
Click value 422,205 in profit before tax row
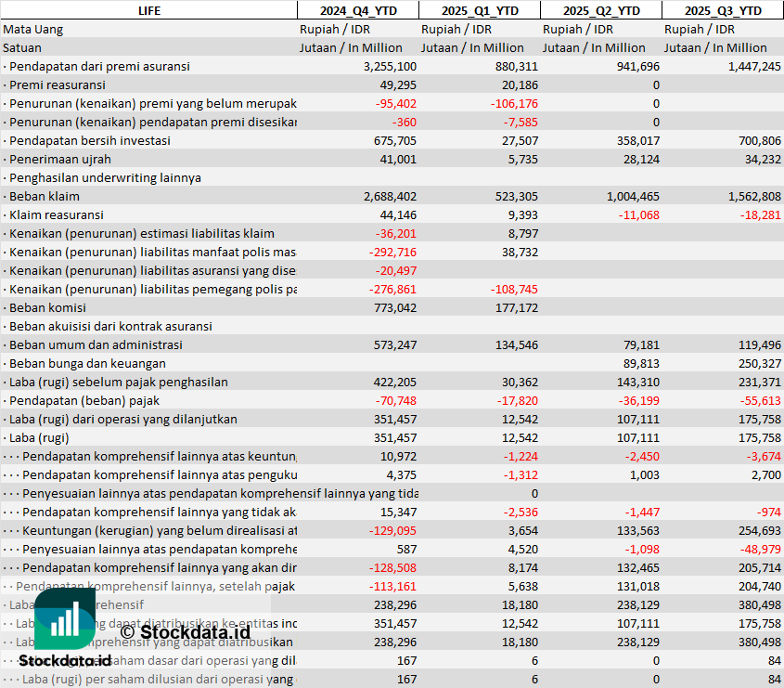coord(395,383)
